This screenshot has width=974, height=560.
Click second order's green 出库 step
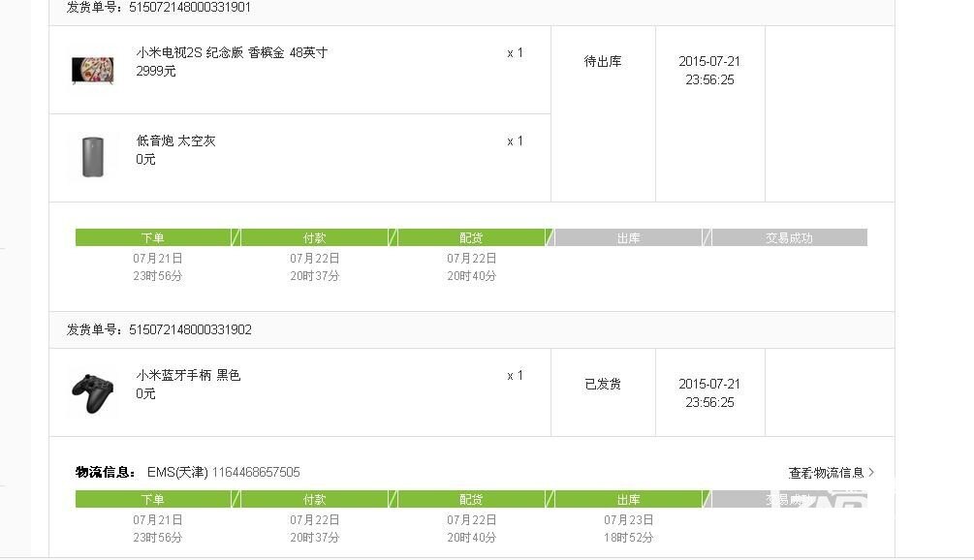[628, 499]
